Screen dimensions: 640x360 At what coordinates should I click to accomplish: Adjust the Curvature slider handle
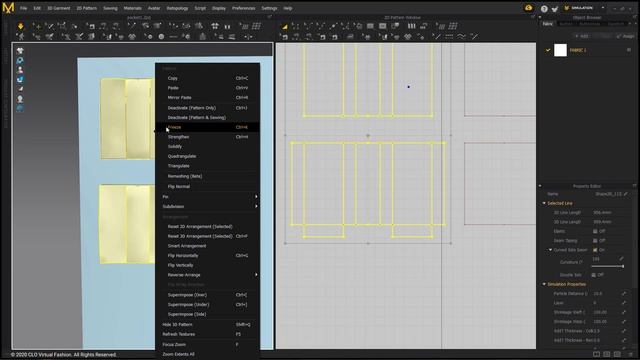click(x=623, y=266)
